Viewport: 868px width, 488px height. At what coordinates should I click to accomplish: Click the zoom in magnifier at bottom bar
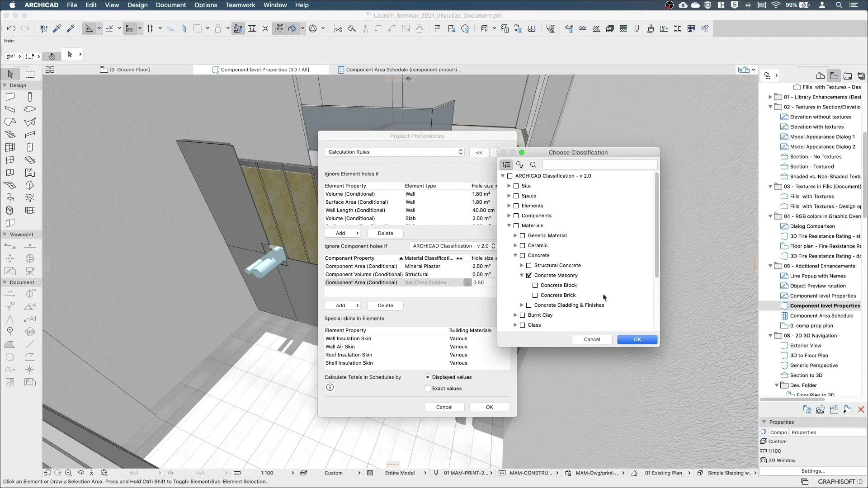[68, 473]
